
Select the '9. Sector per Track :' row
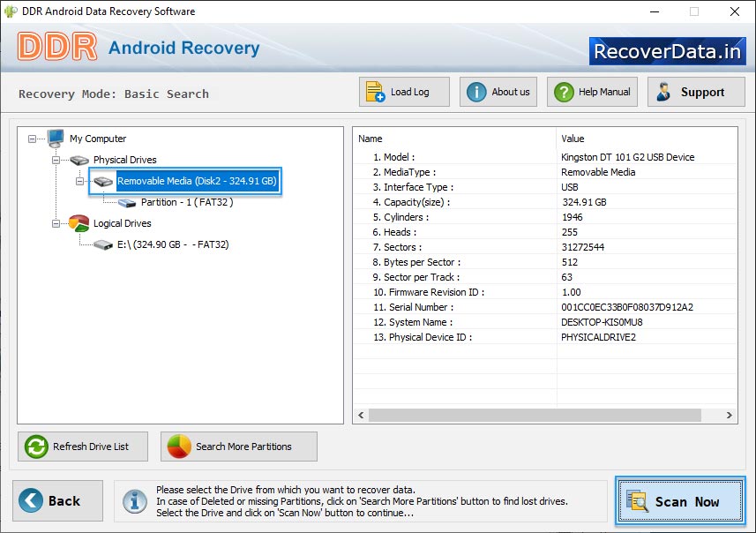(x=545, y=277)
